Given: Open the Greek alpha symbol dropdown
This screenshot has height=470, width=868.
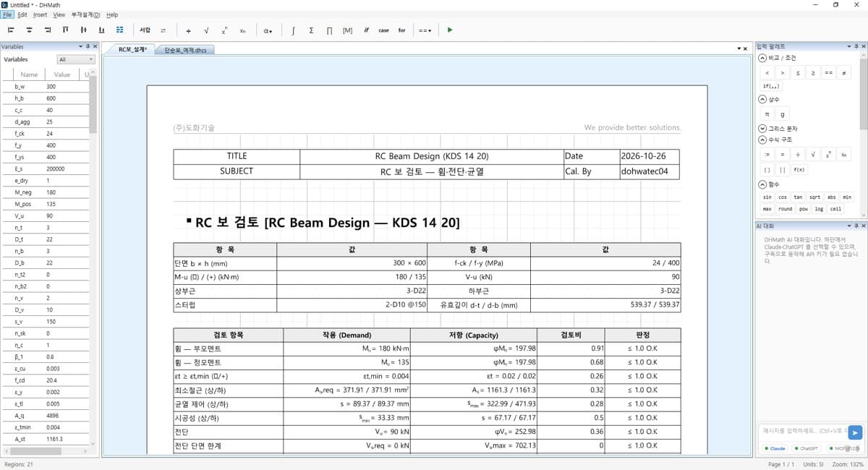Looking at the screenshot, I should (268, 30).
